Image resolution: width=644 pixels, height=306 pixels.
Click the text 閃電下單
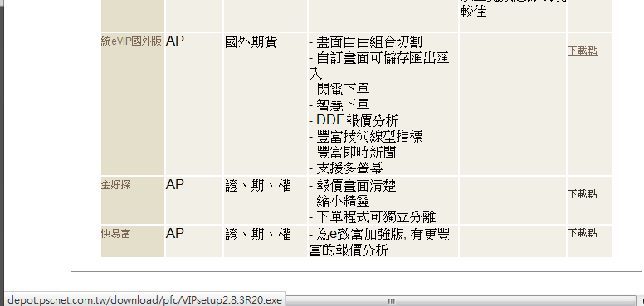tap(343, 89)
